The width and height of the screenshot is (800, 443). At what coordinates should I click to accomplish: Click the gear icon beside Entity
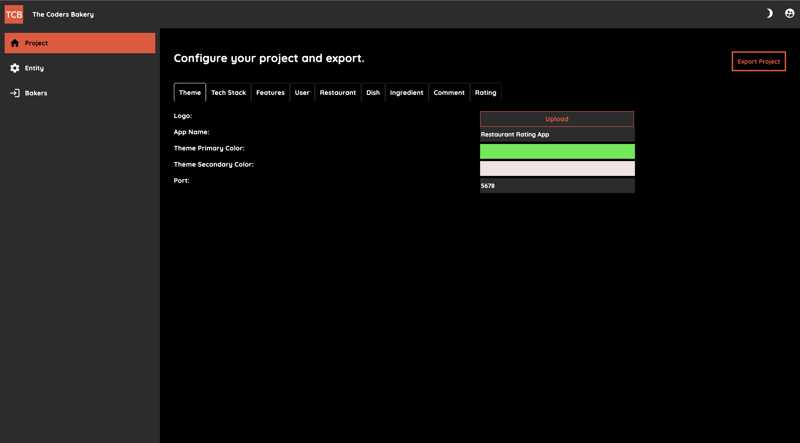15,68
